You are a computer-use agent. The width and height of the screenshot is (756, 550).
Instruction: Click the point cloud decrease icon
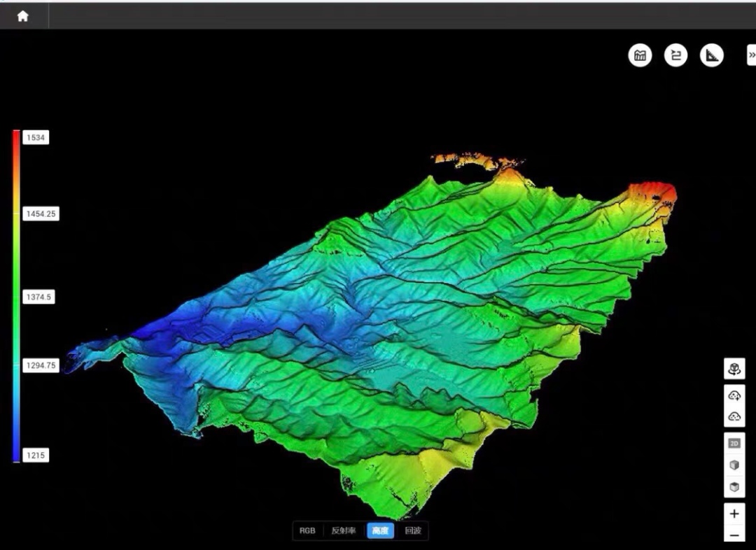click(x=734, y=416)
